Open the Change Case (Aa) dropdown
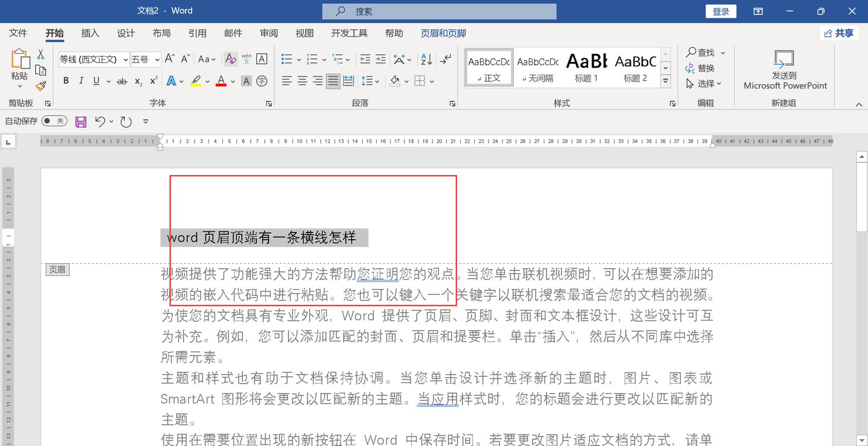The width and height of the screenshot is (868, 446). (x=207, y=59)
